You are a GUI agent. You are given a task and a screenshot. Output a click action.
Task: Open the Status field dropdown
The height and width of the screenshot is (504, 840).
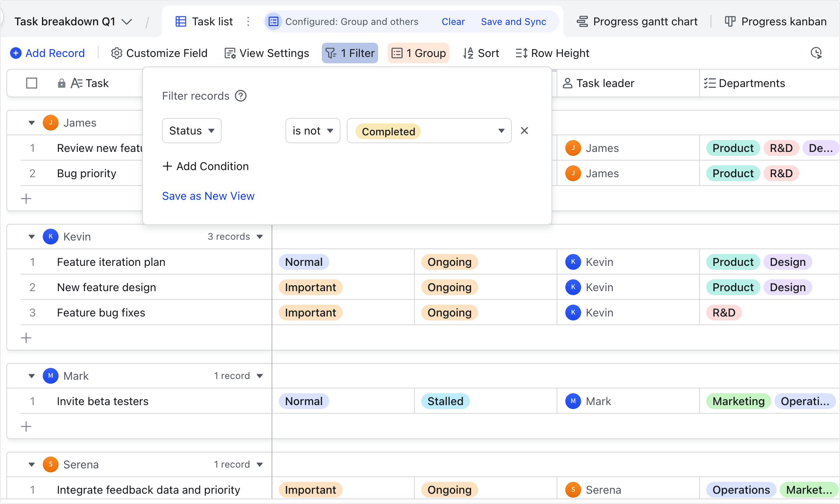(191, 131)
